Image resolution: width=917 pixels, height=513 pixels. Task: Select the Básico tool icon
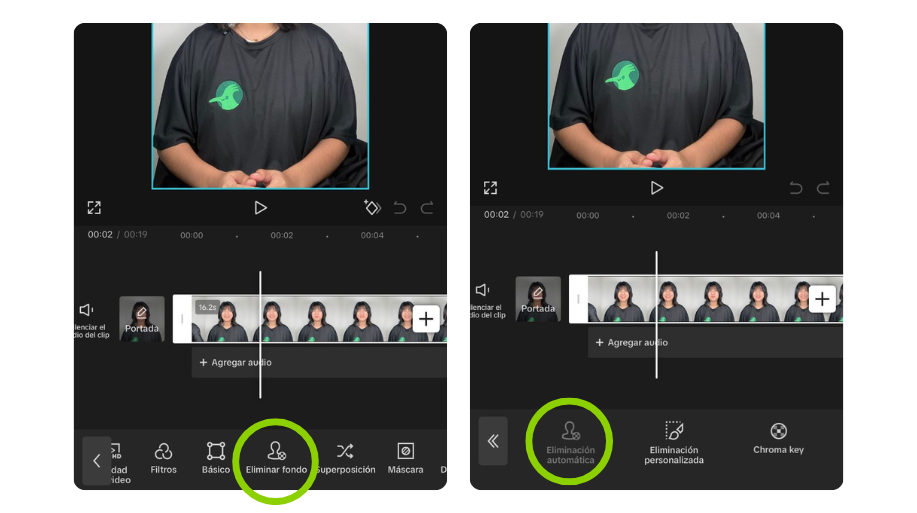click(x=215, y=457)
